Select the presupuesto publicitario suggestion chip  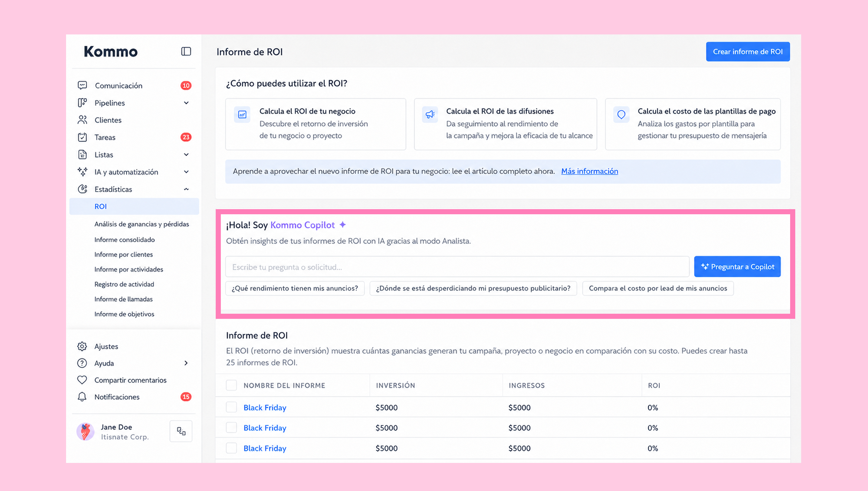pos(473,288)
